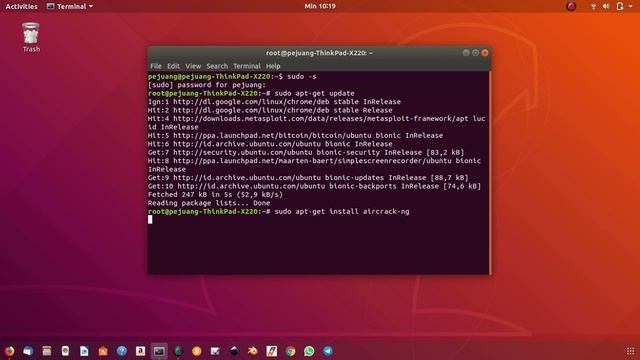Click the 'Fetched 247 kB in 5s' line
Screen dimensions: 640x360
pyautogui.click(x=215, y=195)
